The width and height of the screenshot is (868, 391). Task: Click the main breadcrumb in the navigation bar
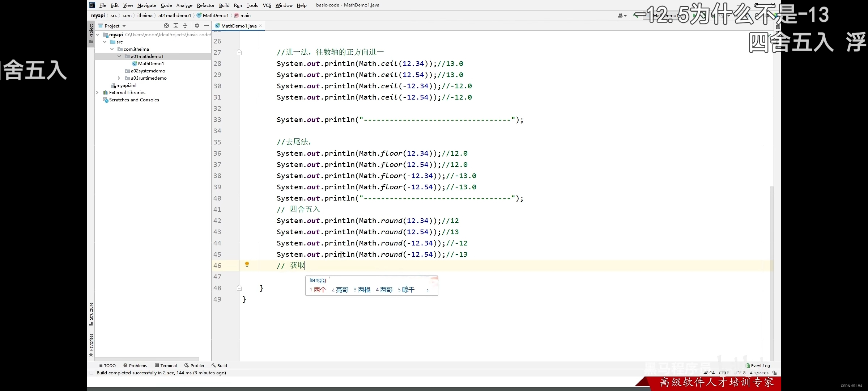246,15
